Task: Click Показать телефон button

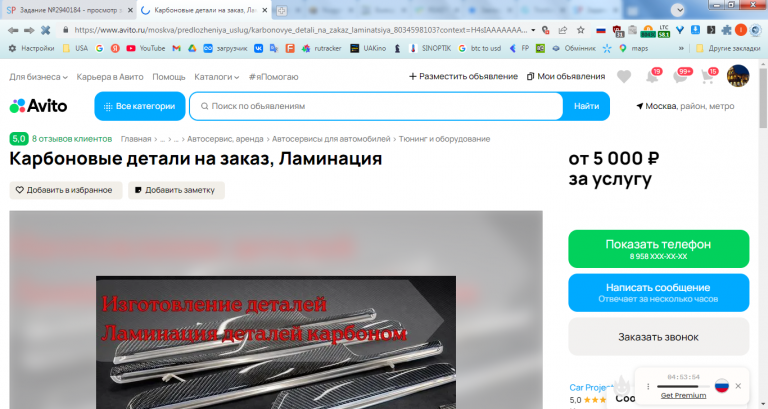Action: tap(658, 249)
